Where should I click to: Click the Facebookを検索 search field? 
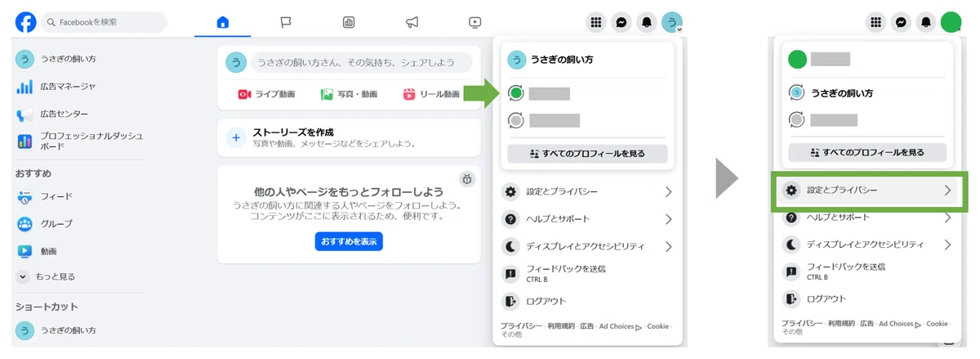click(x=104, y=22)
